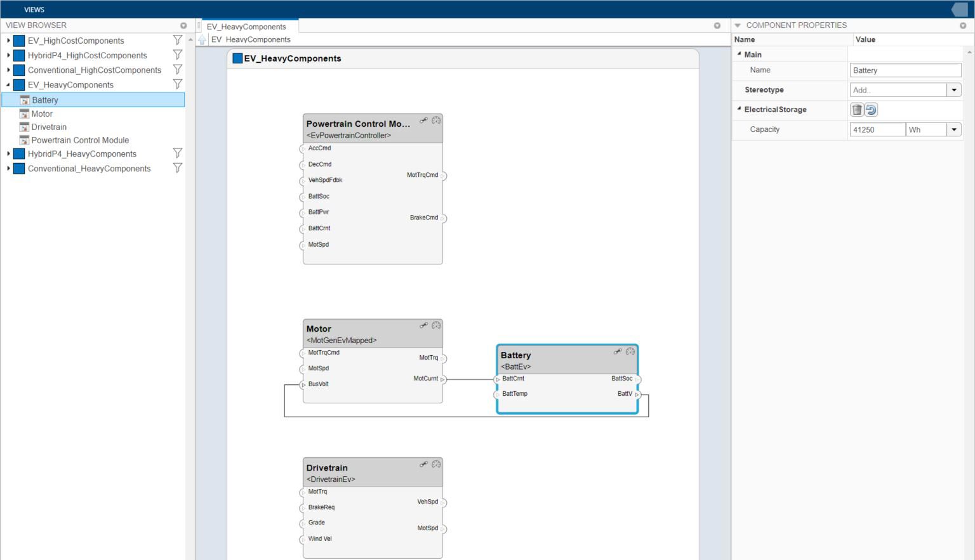Open the Capacity unit dropdown showing Wh
This screenshot has height=560, width=975.
[953, 129]
